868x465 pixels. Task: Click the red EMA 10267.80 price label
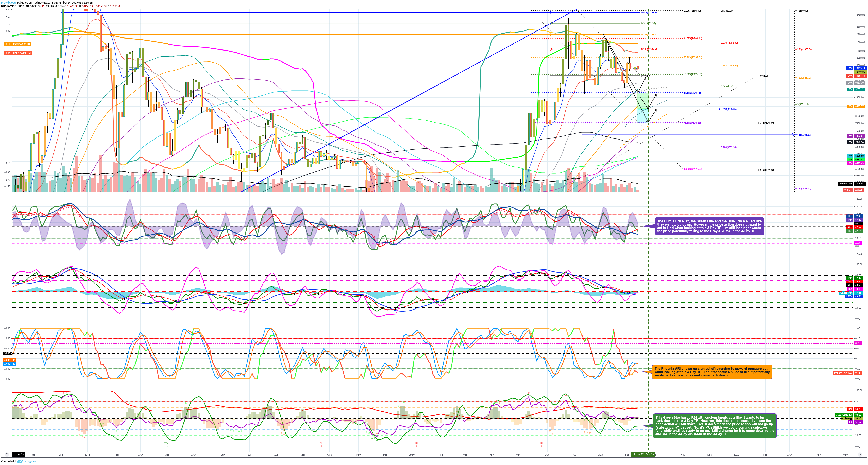(x=856, y=76)
